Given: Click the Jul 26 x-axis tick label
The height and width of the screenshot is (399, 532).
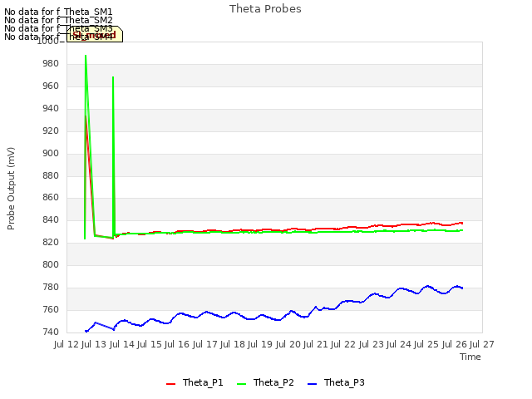Looking at the screenshot, I should point(455,344).
